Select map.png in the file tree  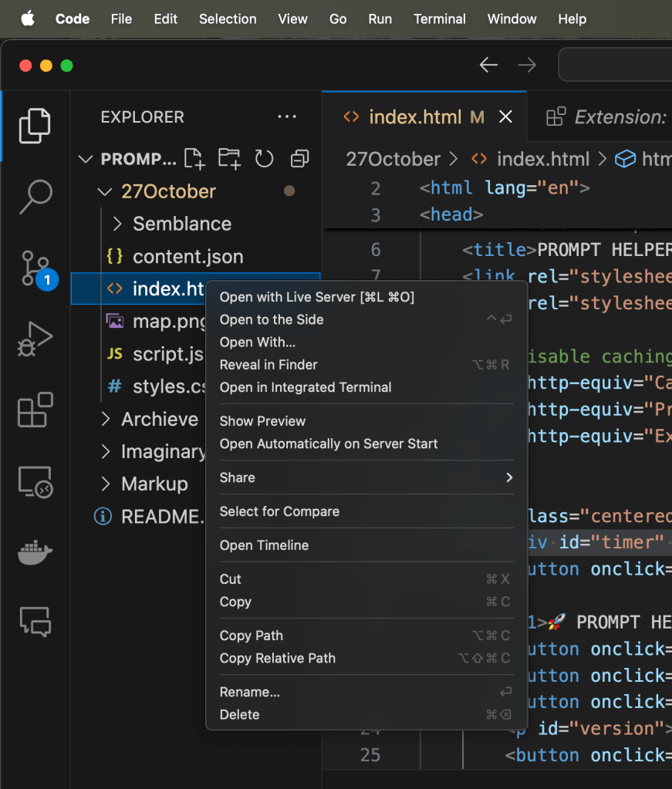click(167, 321)
